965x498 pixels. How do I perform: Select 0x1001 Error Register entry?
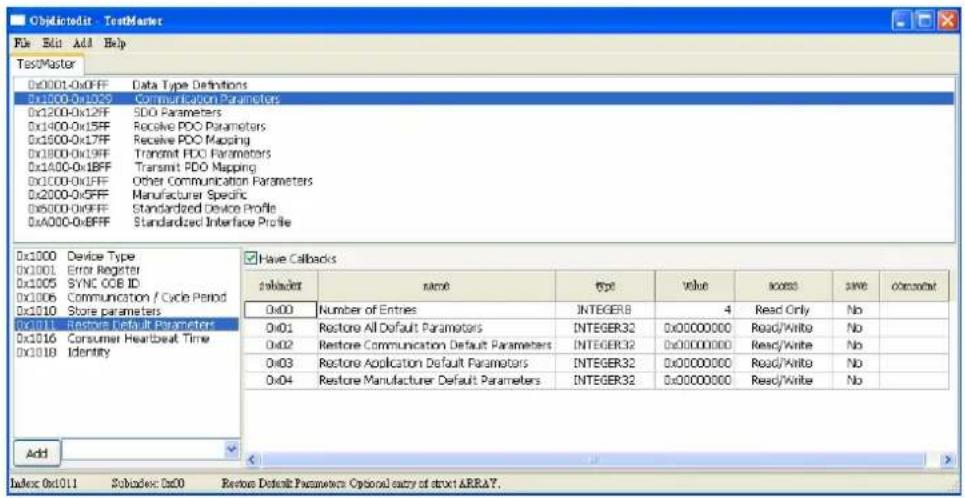point(126,270)
